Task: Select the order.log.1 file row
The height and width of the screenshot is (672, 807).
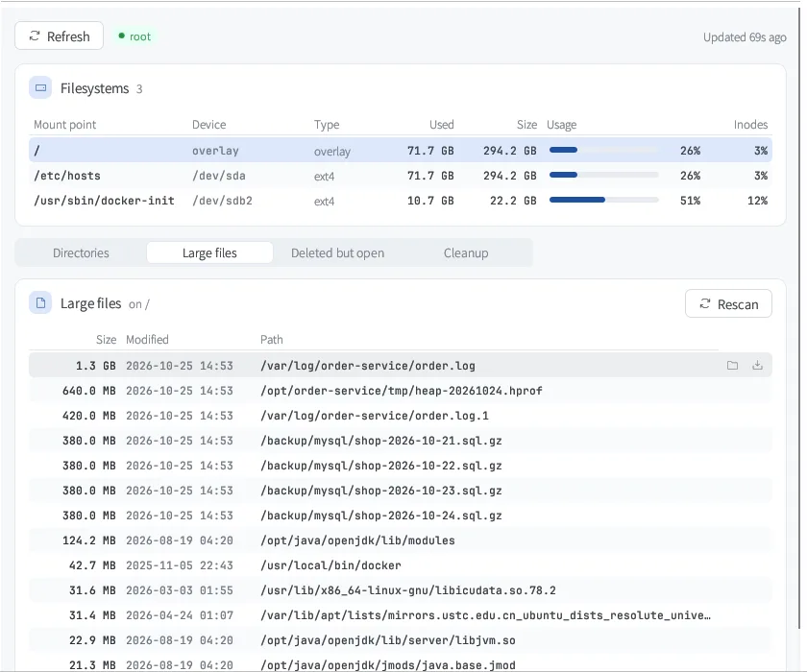Action: coord(401,416)
